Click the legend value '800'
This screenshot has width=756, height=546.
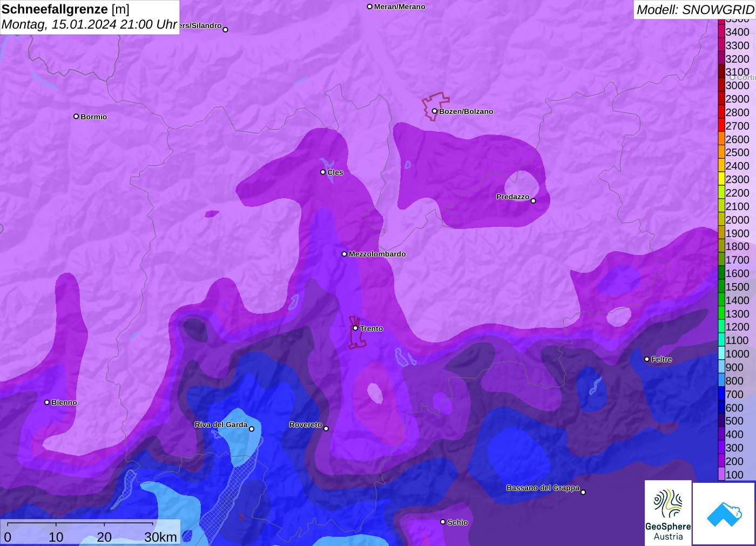pos(734,381)
